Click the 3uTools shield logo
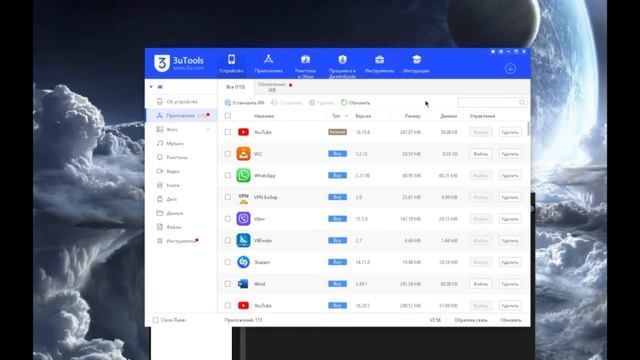 point(162,63)
